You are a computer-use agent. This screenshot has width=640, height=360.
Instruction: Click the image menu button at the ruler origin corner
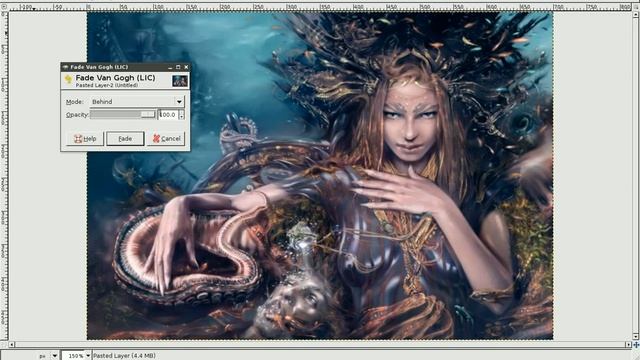(x=4, y=7)
